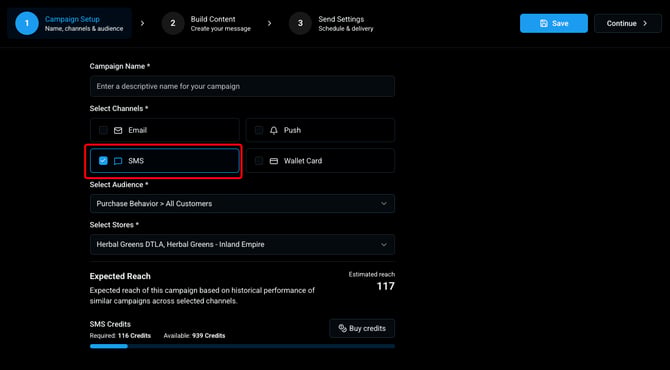This screenshot has width=670, height=370.
Task: Click the chevron after Campaign Setup step
Action: click(x=142, y=23)
